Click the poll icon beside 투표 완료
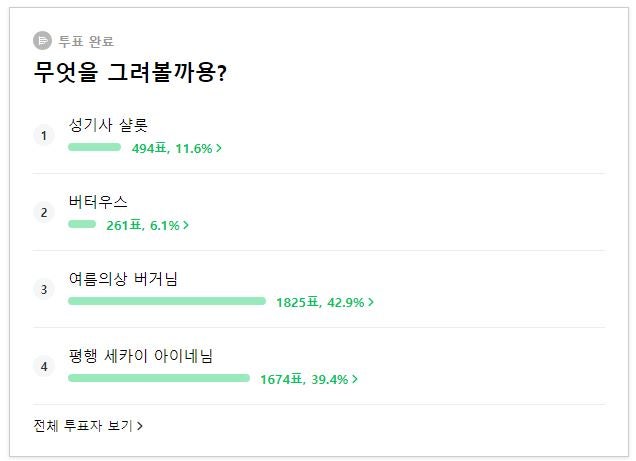Screen dimensions: 636x461 pyautogui.click(x=42, y=41)
